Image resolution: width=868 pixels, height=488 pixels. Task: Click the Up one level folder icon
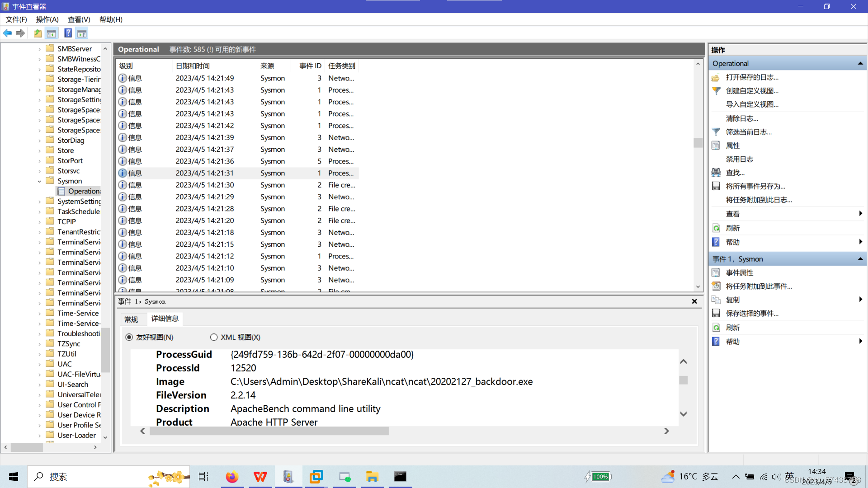(38, 33)
